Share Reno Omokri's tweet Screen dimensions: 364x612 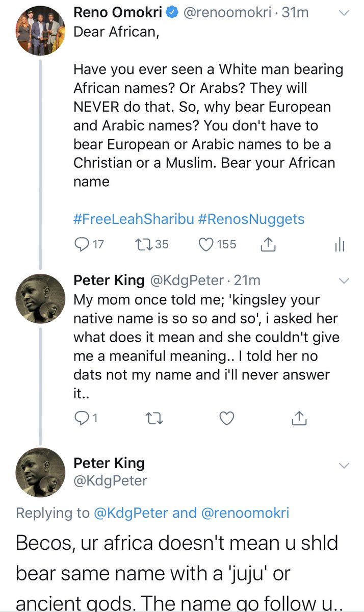[268, 245]
